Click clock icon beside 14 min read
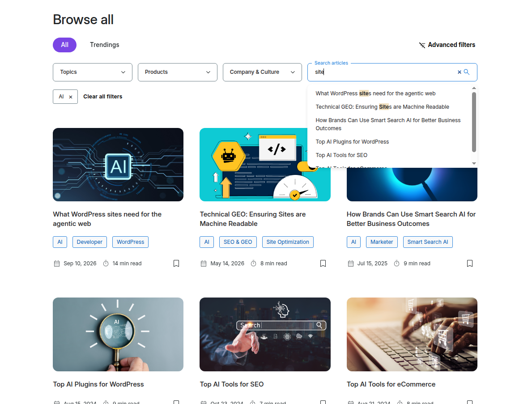The image size is (532, 404). click(106, 264)
